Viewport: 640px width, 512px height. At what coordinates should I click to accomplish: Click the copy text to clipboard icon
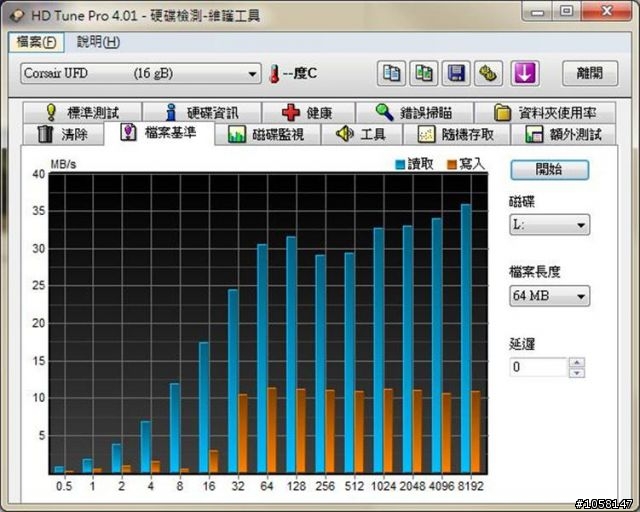pyautogui.click(x=391, y=73)
